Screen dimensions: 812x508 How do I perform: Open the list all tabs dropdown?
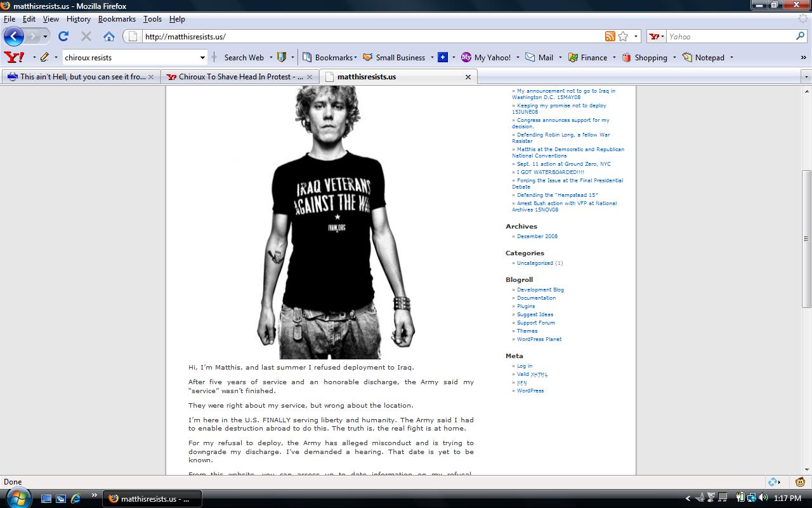point(806,77)
